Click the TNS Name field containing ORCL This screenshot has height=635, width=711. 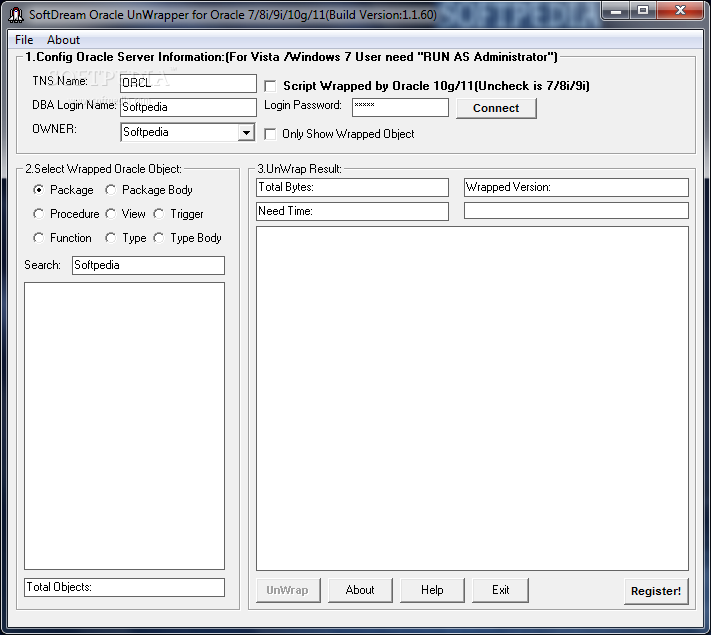click(188, 83)
